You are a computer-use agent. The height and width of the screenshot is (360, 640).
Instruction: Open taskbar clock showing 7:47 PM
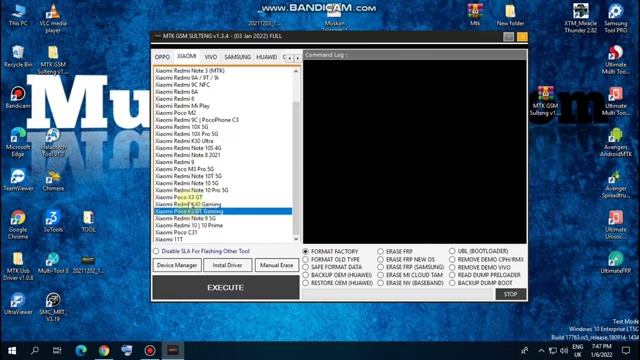(x=601, y=350)
